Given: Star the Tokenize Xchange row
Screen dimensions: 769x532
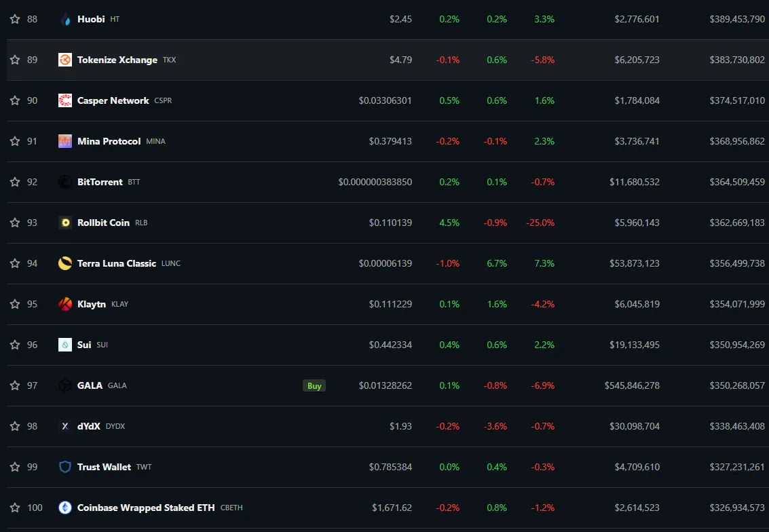Looking at the screenshot, I should coord(15,60).
